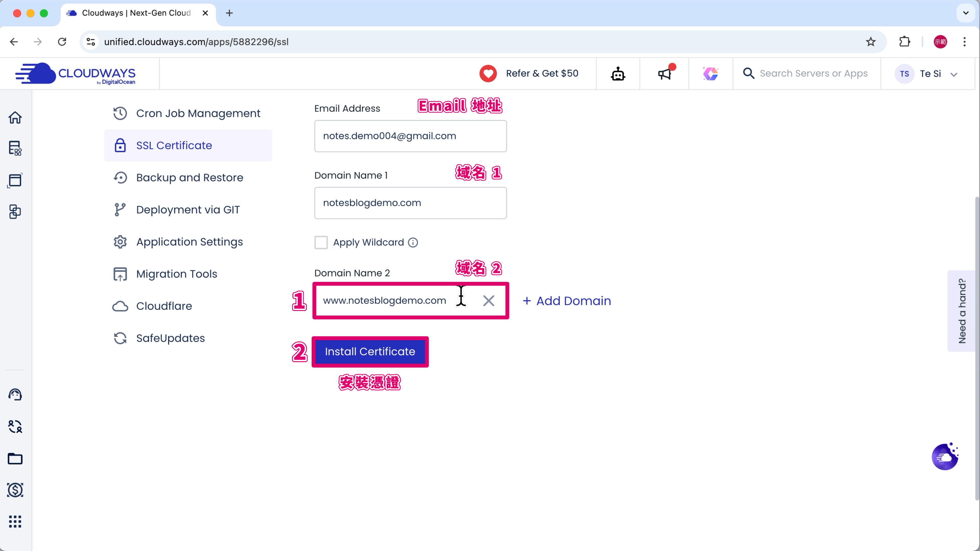
Task: Enable the Apply Wildcard checkbox
Action: click(321, 243)
